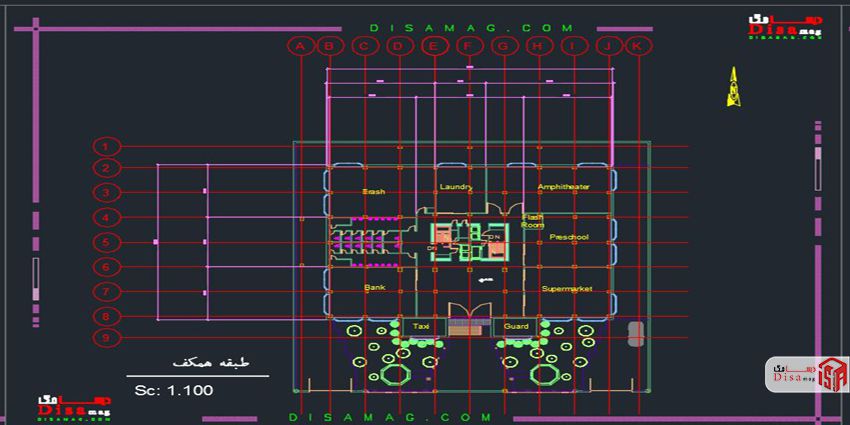Click the yellow north arrow symbol
This screenshot has width=850, height=425.
click(733, 87)
